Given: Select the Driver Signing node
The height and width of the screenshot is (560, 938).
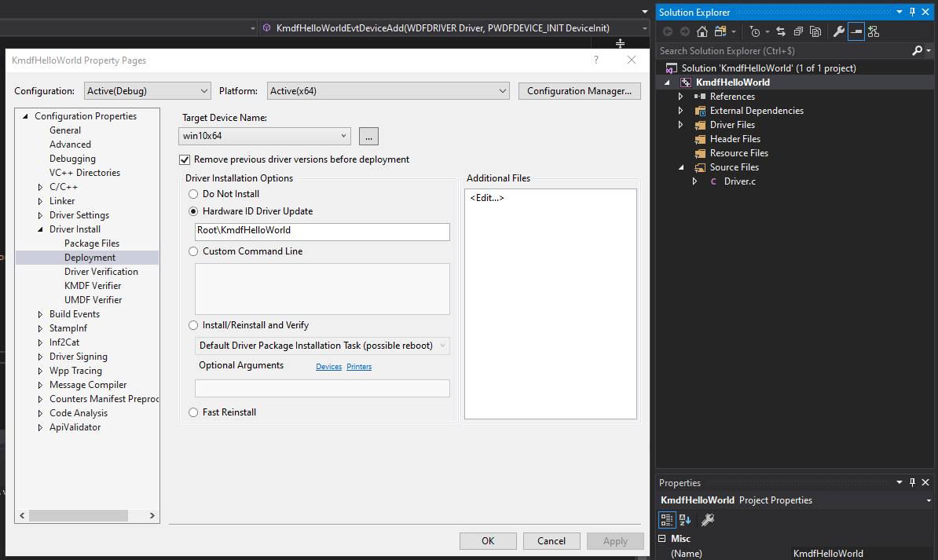Looking at the screenshot, I should [x=79, y=357].
